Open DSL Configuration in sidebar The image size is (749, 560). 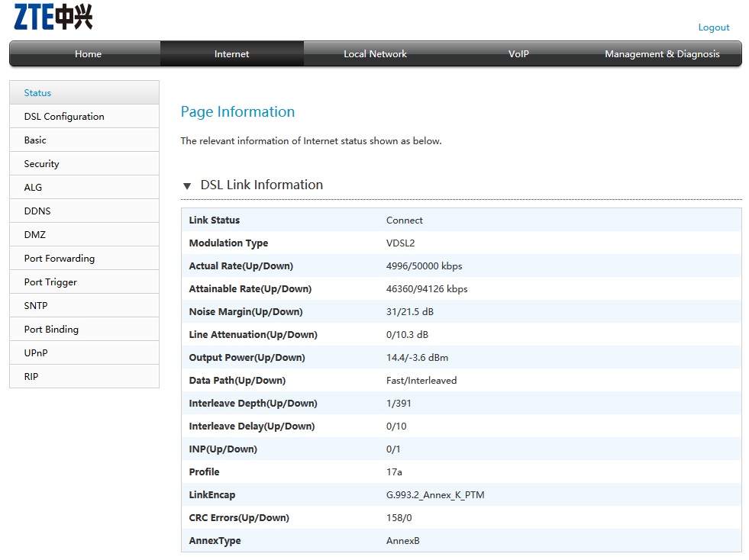click(x=64, y=117)
